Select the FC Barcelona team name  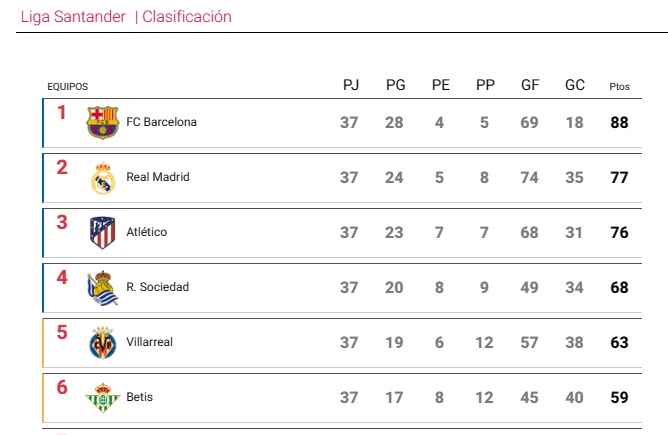pos(161,122)
